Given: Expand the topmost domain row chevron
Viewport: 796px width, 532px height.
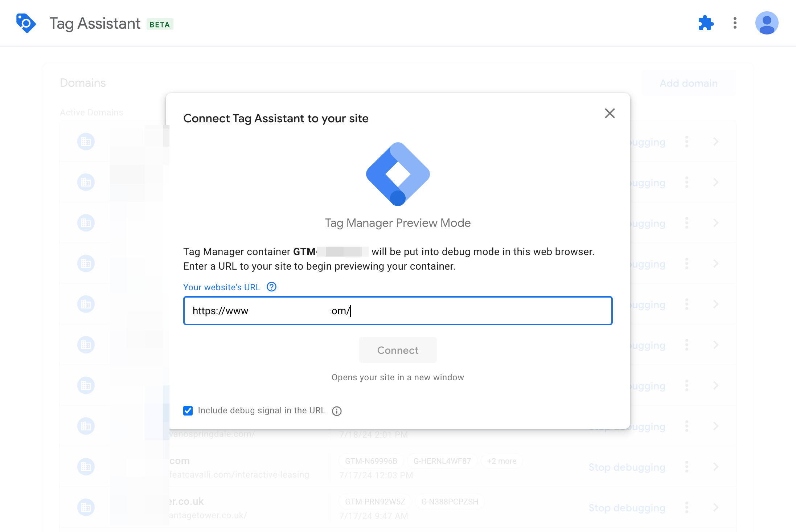Looking at the screenshot, I should click(716, 142).
